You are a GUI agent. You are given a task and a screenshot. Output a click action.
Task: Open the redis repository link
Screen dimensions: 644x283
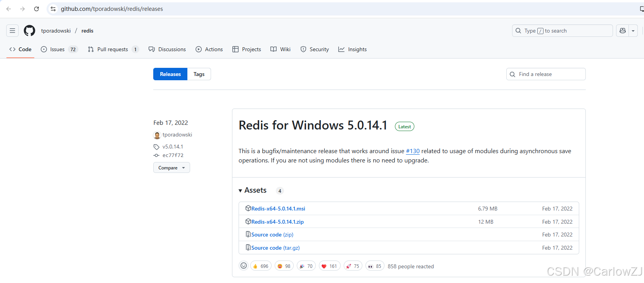point(87,31)
